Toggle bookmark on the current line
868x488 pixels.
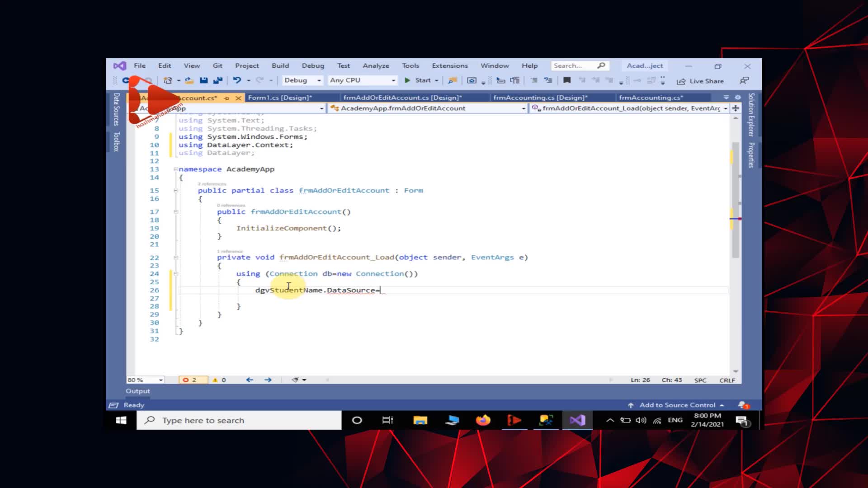pyautogui.click(x=567, y=80)
